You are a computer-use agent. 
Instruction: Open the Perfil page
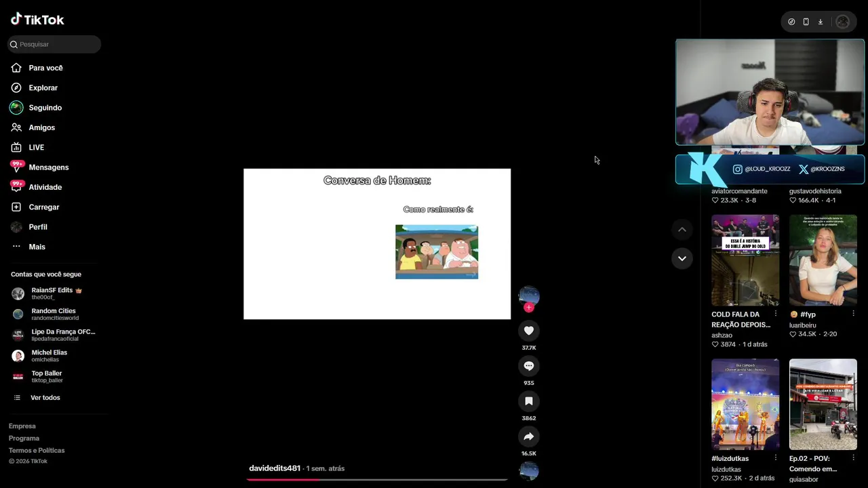[x=38, y=227]
